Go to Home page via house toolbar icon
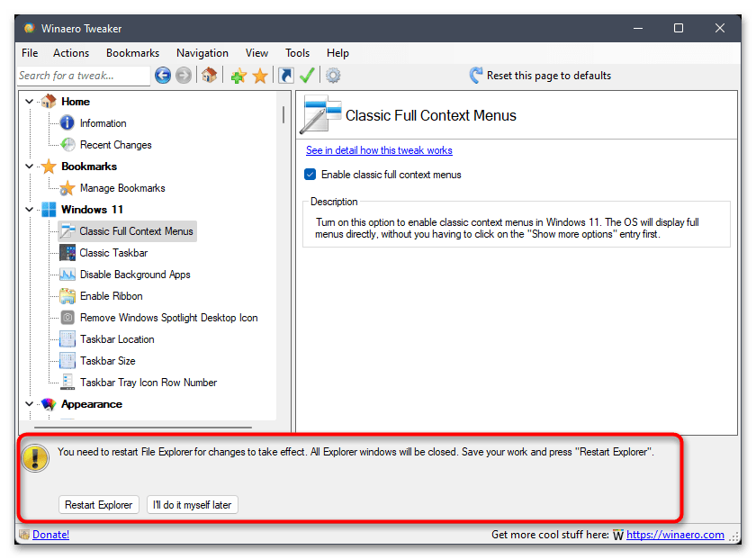The image size is (756, 559). (x=209, y=76)
